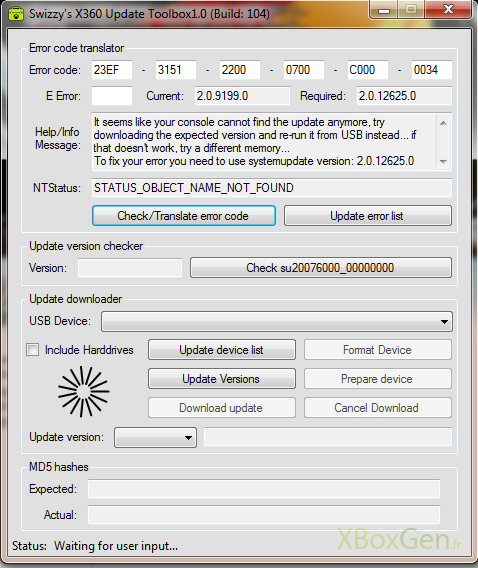The height and width of the screenshot is (568, 478).
Task: Click the Update error list button
Action: tap(368, 216)
